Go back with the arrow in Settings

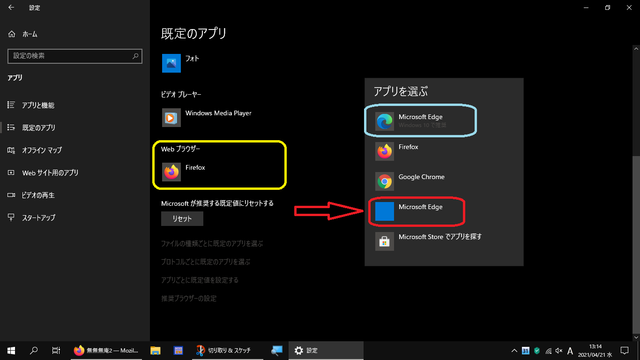click(x=11, y=7)
